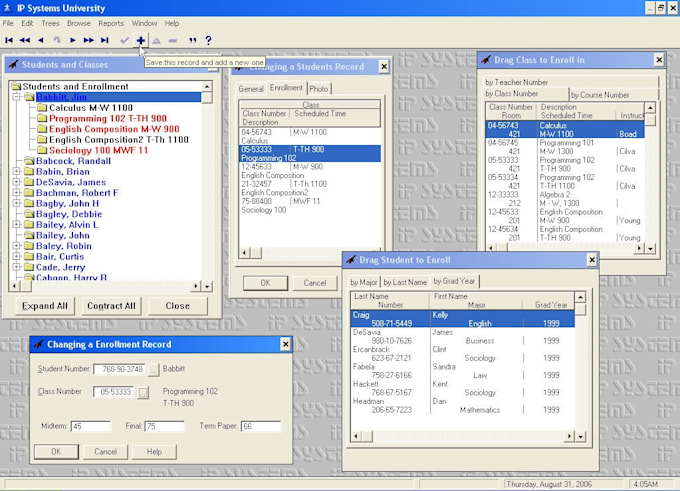680x491 pixels.
Task: Expand the Baley, Robin tree node
Action: 16,246
